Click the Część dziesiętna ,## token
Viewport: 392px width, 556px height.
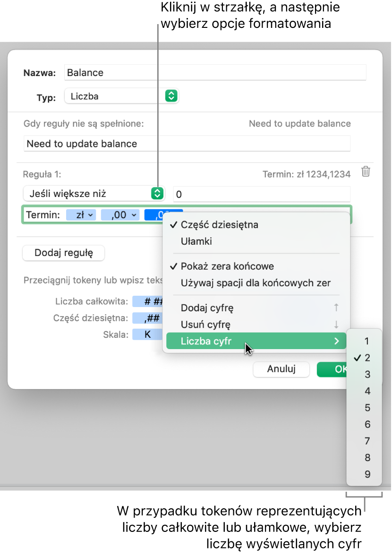coord(148,318)
